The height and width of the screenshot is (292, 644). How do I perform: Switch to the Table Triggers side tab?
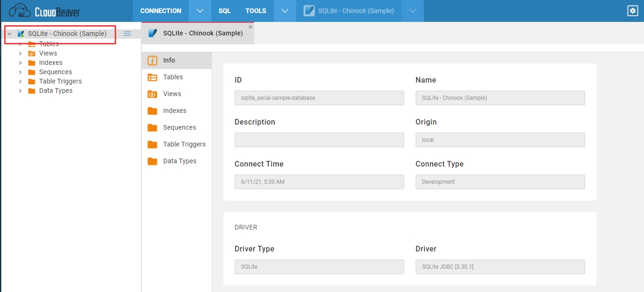pos(184,144)
